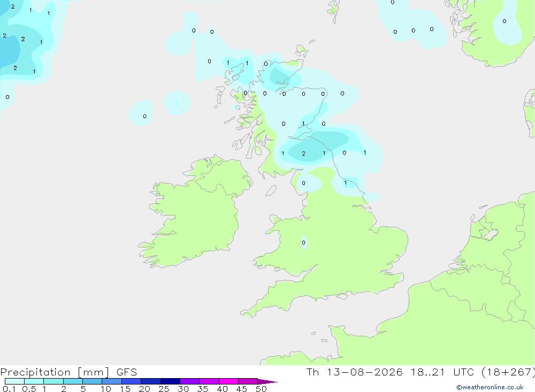This screenshot has width=535, height=392.
Task: Click the '15' legend scale label
Action: [125, 389]
